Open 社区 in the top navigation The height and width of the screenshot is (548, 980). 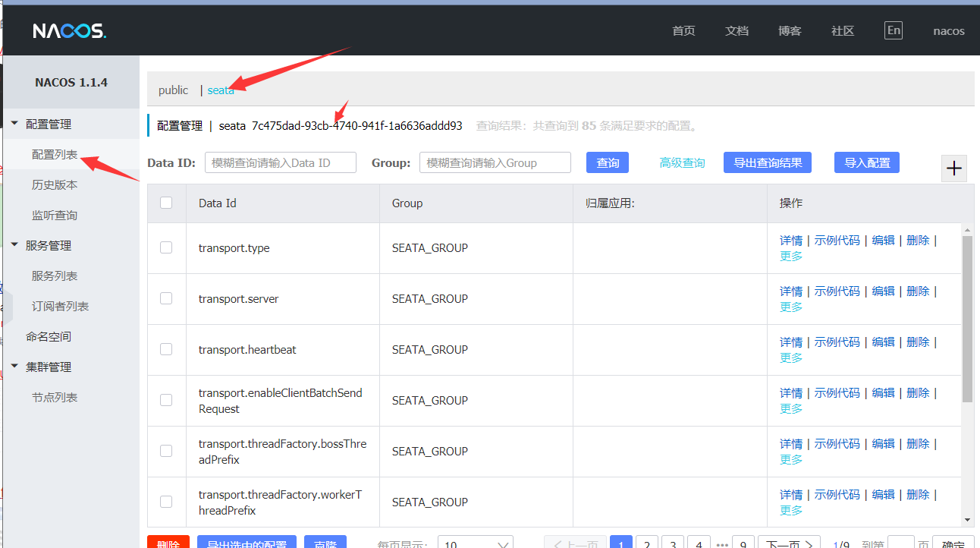pos(843,31)
